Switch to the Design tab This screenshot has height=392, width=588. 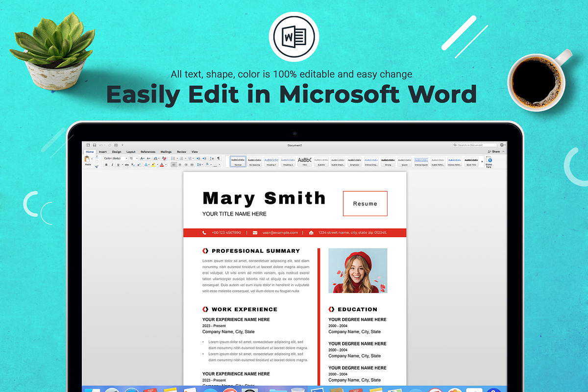(117, 152)
